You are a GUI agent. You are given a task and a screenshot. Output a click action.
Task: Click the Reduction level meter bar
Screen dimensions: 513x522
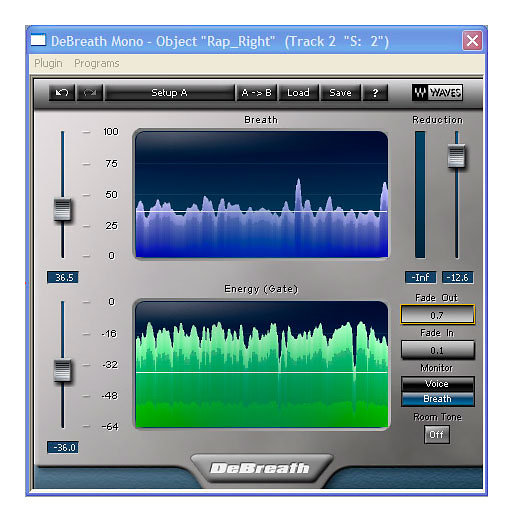(420, 195)
